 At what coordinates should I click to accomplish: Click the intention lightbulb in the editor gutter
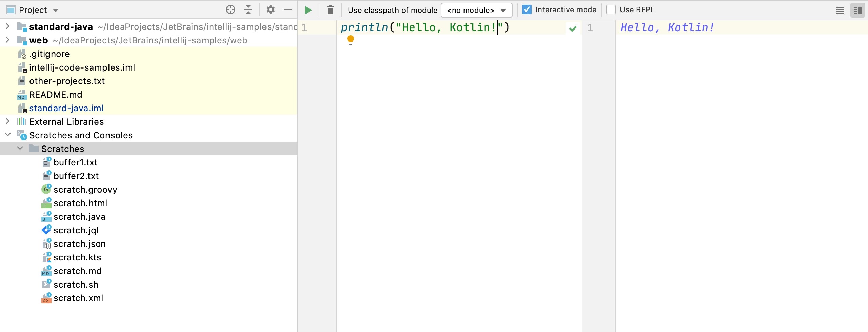click(350, 40)
